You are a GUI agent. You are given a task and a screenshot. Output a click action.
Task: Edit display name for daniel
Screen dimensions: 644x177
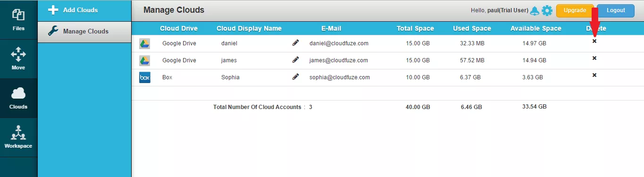click(296, 43)
